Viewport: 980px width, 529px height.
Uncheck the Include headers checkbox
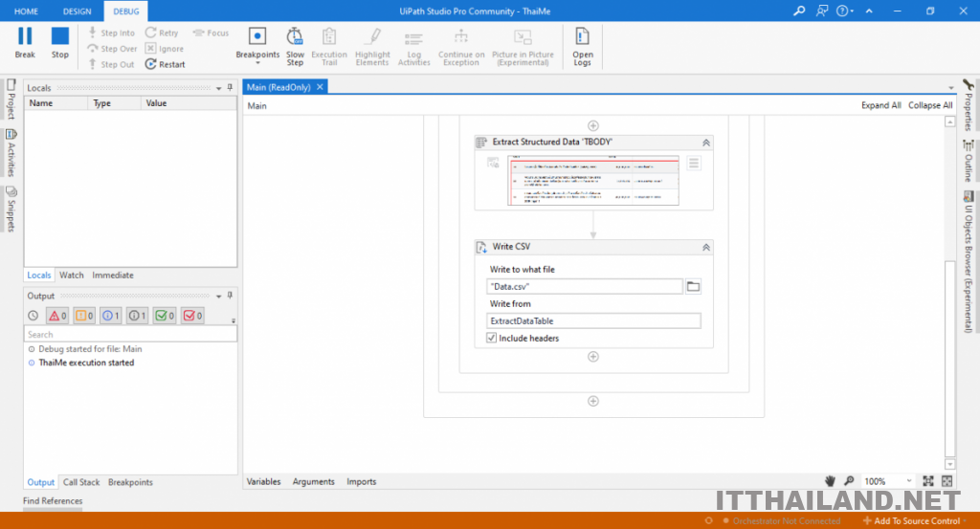491,338
